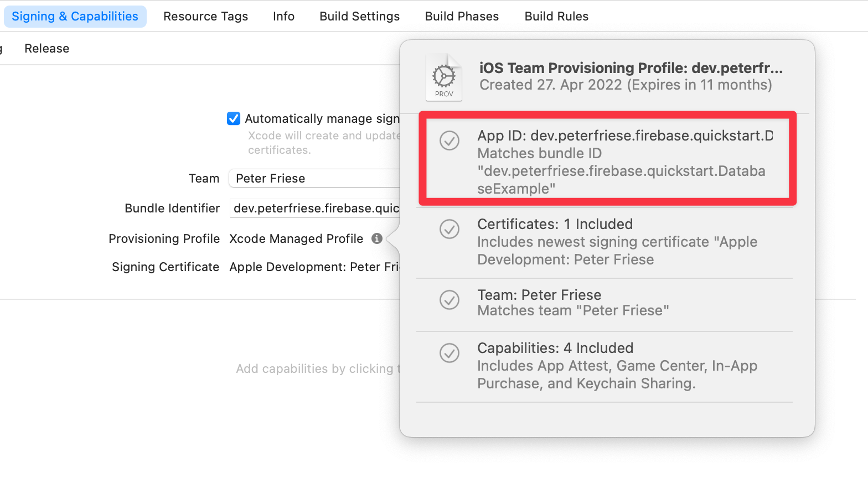
Task: Click the Certificates: 1 Included row text
Action: pyautogui.click(x=555, y=224)
